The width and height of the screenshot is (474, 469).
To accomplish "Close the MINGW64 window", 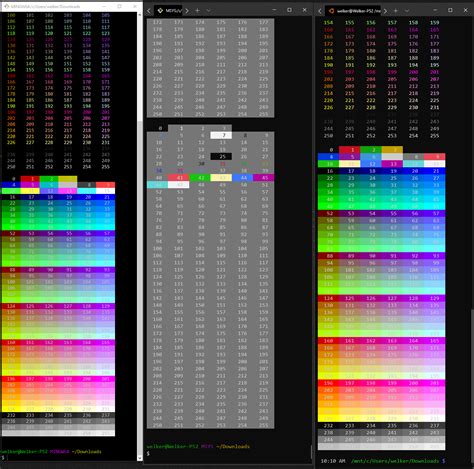I will pyautogui.click(x=135, y=6).
